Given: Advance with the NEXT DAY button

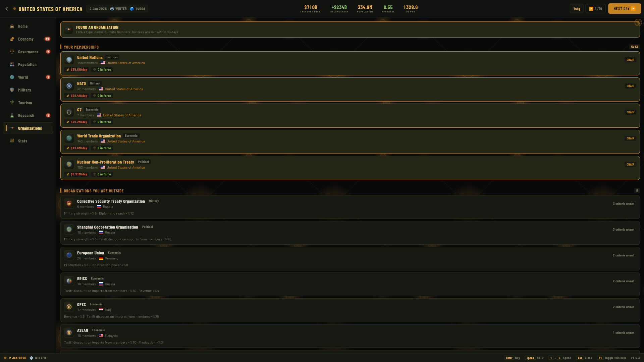Looking at the screenshot, I should pyautogui.click(x=625, y=9).
